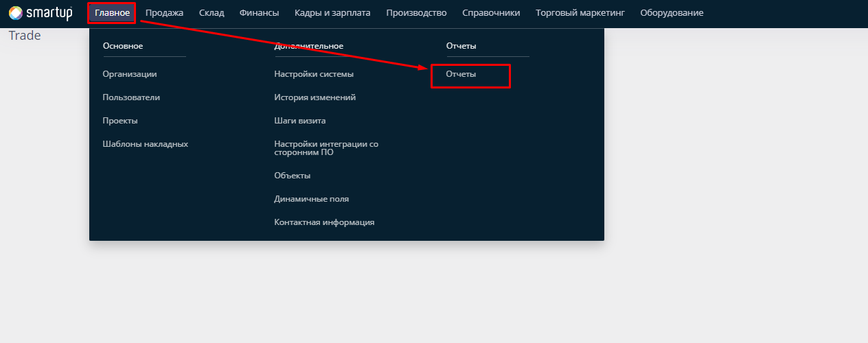This screenshot has height=343, width=868.
Task: Open Настройки системы
Action: [x=314, y=74]
